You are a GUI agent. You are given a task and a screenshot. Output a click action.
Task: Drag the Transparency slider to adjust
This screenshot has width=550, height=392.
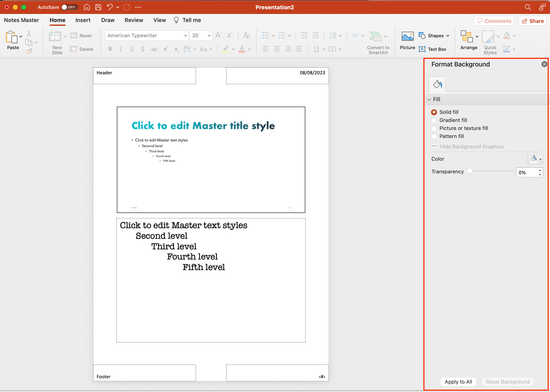(x=470, y=171)
